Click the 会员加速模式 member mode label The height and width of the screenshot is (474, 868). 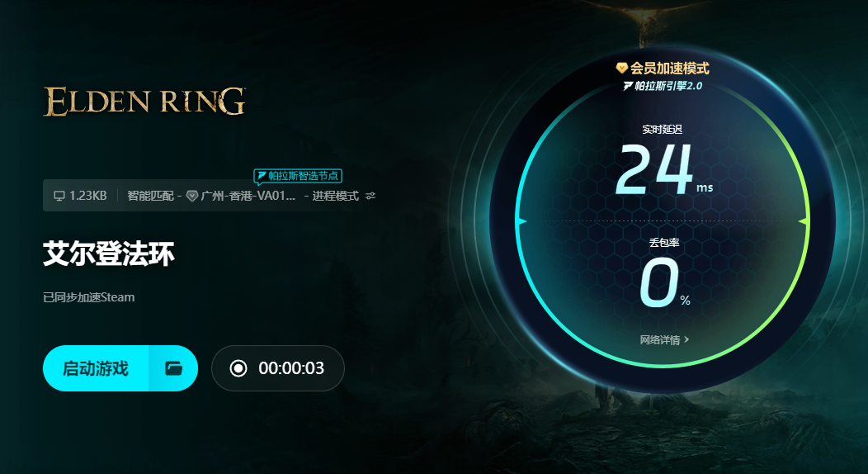click(x=670, y=68)
